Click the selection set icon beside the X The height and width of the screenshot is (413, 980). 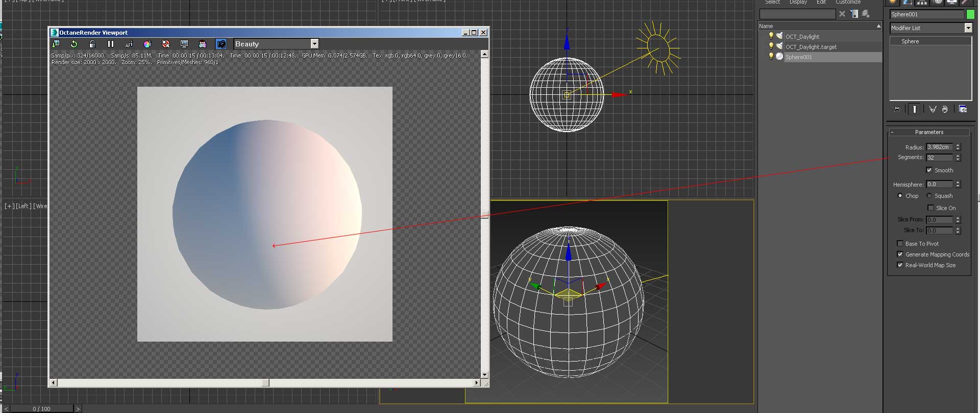tap(854, 14)
